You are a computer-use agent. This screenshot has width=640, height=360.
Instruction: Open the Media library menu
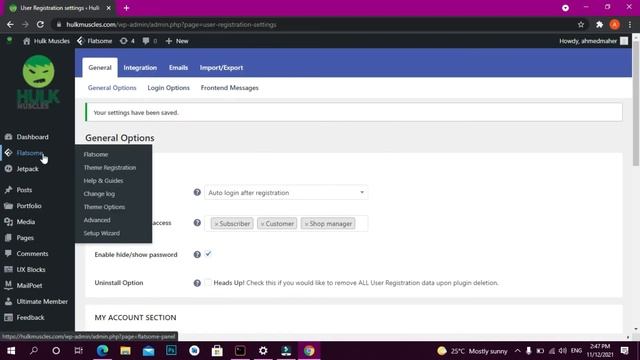pos(25,222)
